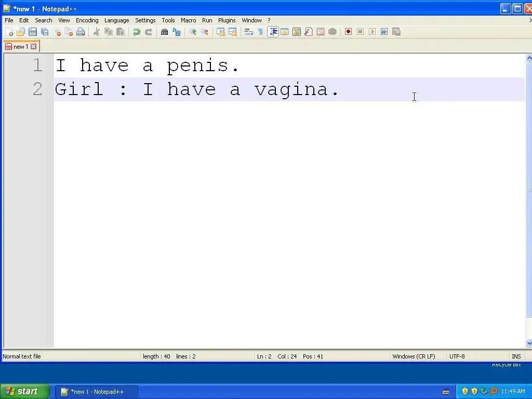Click the Paste toolbar icon
The image size is (532, 399).
[121, 32]
